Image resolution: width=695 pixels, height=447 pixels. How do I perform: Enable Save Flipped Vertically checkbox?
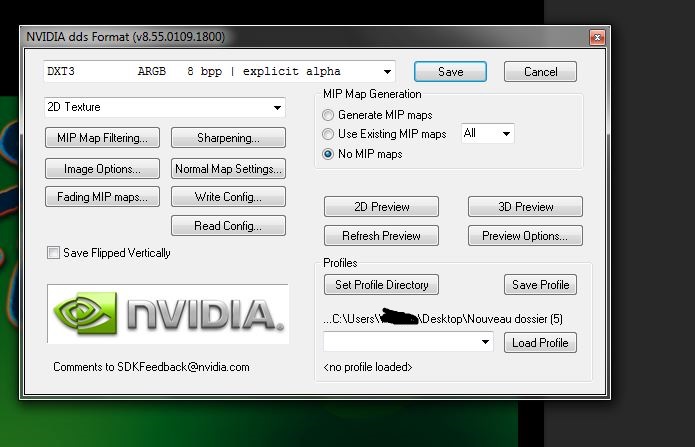(x=53, y=254)
